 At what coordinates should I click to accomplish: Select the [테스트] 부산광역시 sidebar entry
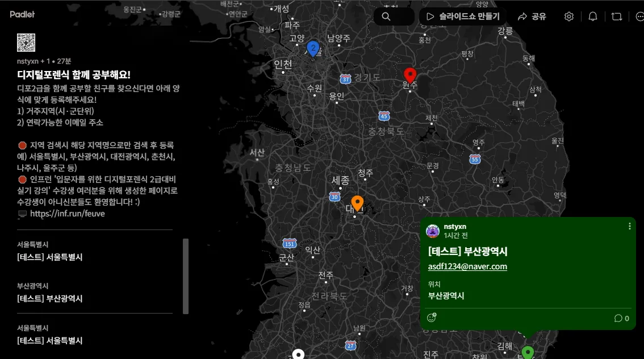50,299
